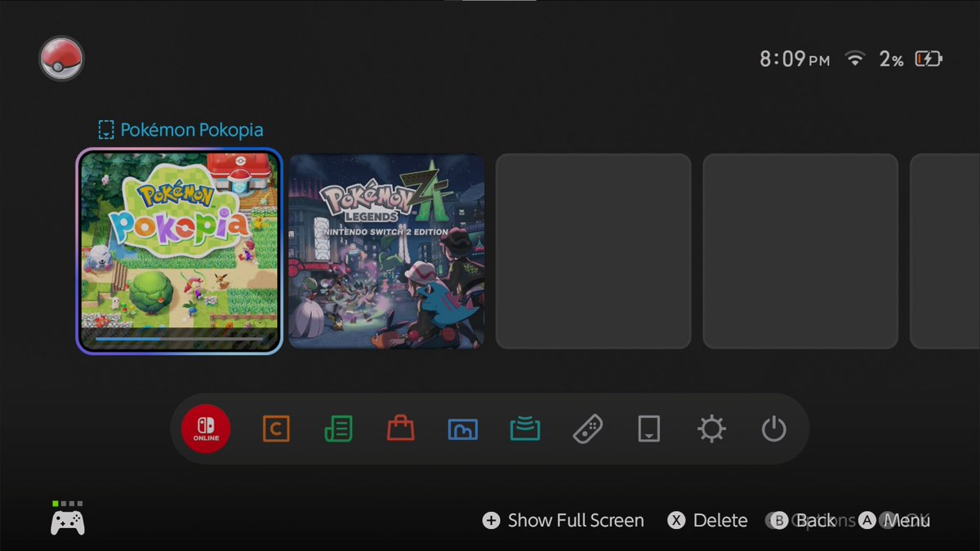
Task: Open Nintendo Switch Online
Action: [206, 429]
